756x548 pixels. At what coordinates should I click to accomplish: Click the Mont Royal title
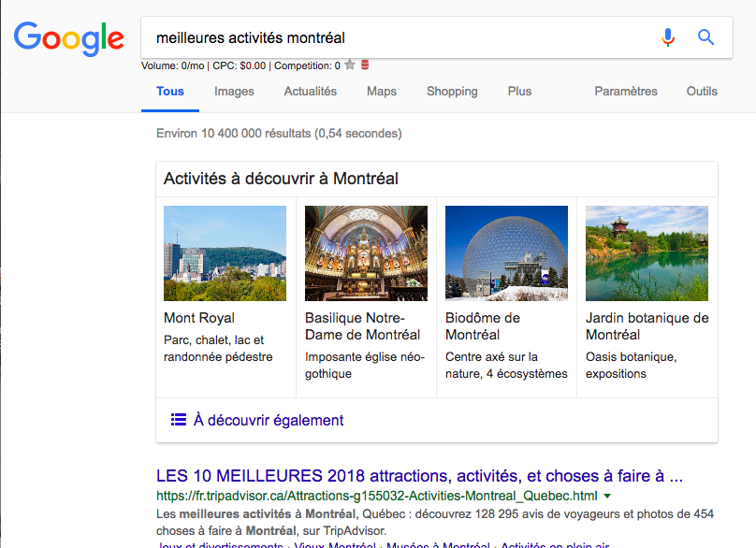tap(199, 318)
